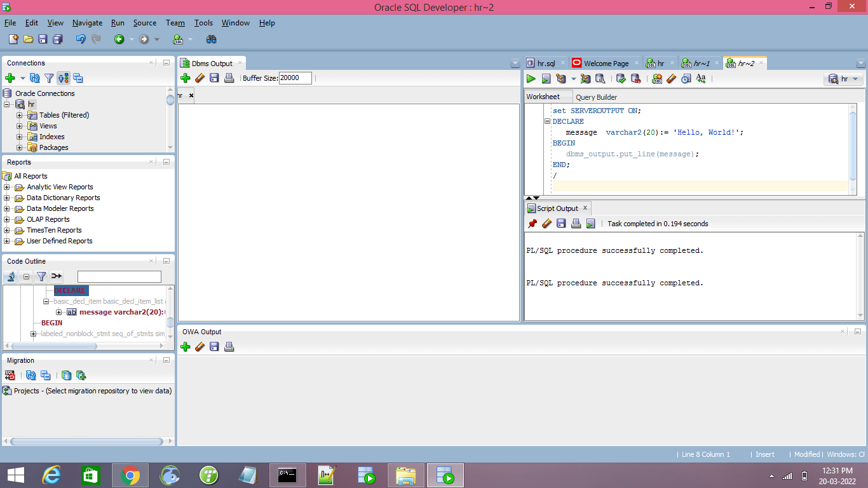Click the Open folder icon in main toolbar

click(28, 39)
